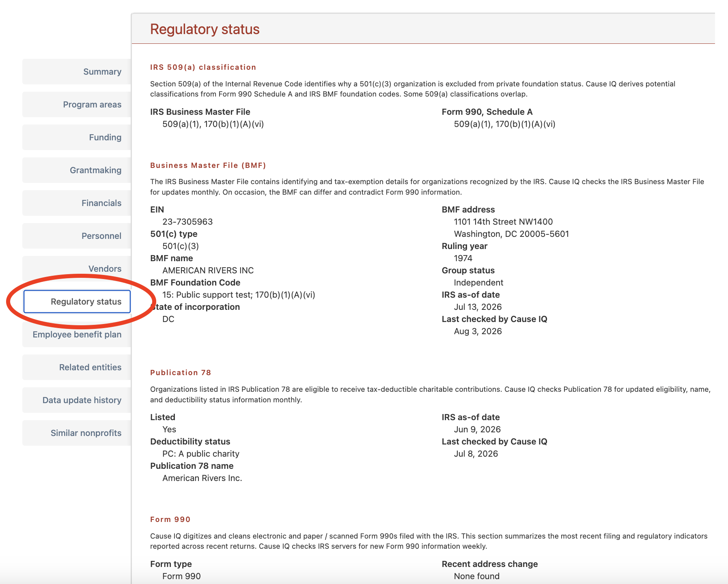Click the AMERICAN RIVERS INC BMF name
The width and height of the screenshot is (728, 584).
point(208,271)
